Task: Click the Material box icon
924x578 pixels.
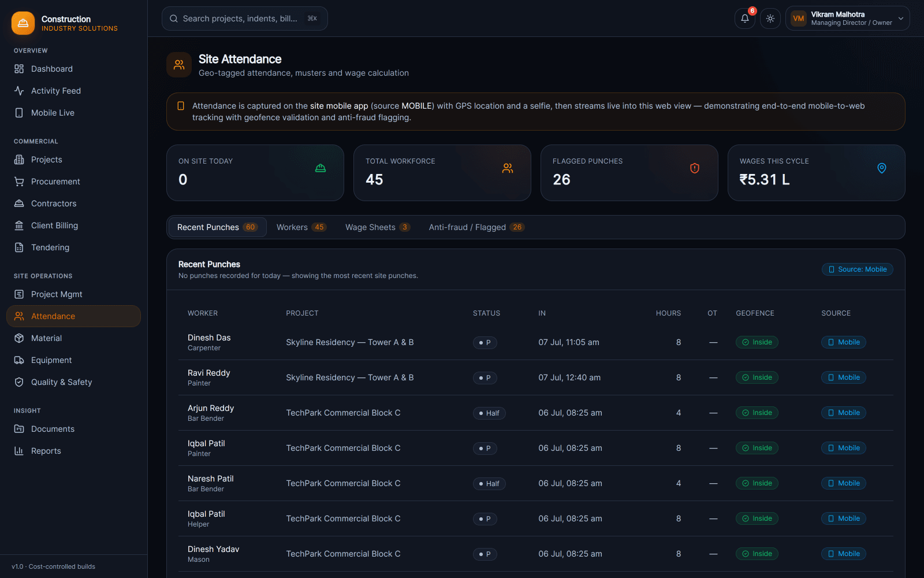Action: click(19, 338)
